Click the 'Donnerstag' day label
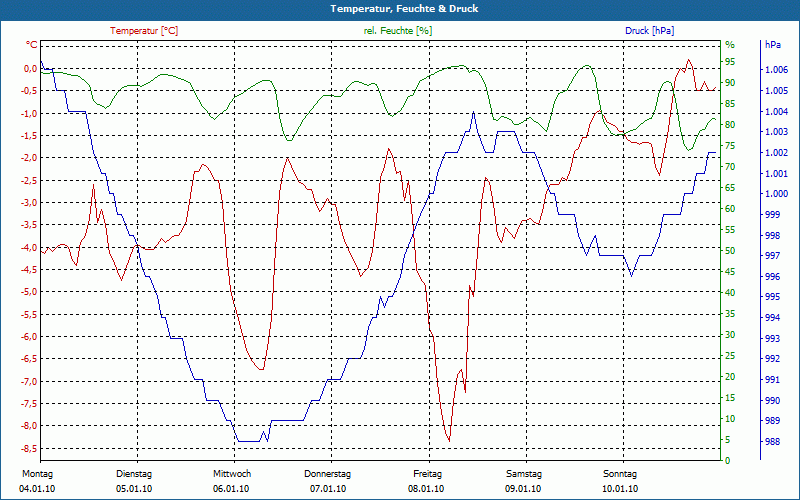The width and height of the screenshot is (800, 500). coord(328,474)
